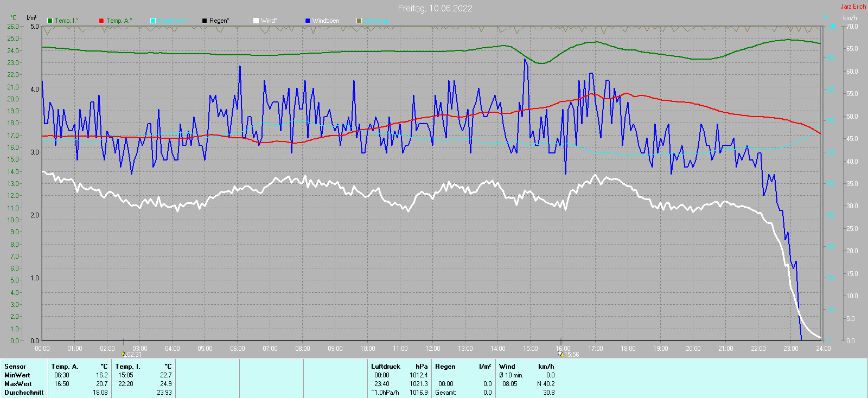Screen dimensions: 868x398
Task: Click the Luftdruck column header
Action: [385, 367]
